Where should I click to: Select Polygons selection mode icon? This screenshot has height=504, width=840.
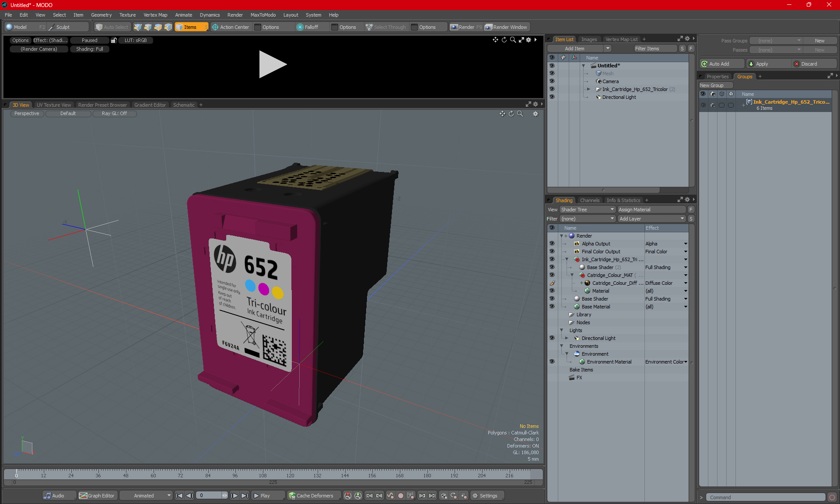coord(158,27)
